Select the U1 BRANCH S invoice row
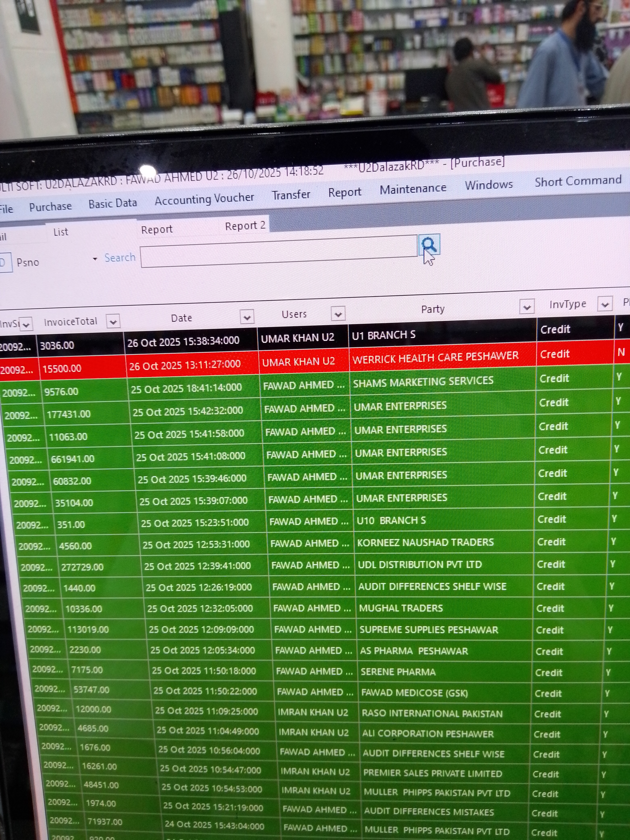Image resolution: width=630 pixels, height=840 pixels. pyautogui.click(x=383, y=335)
